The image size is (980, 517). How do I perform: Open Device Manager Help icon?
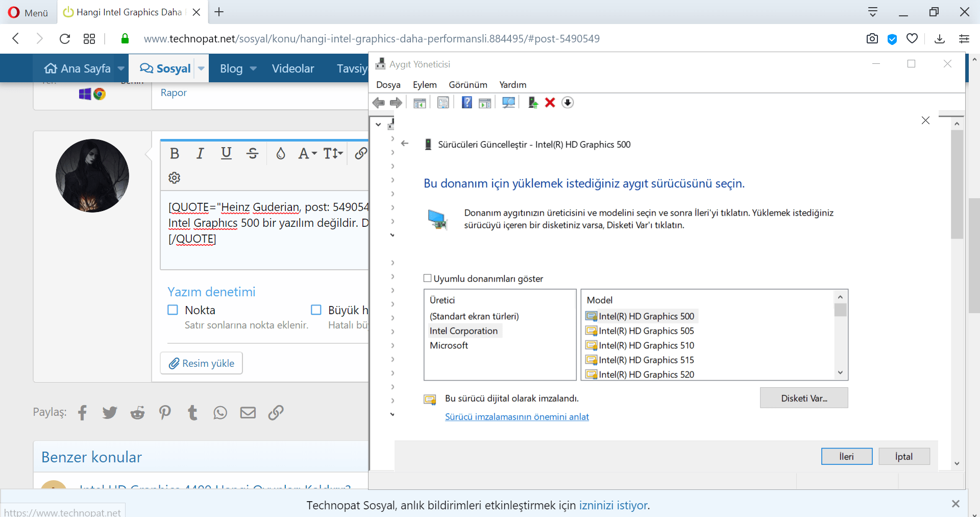pos(467,103)
